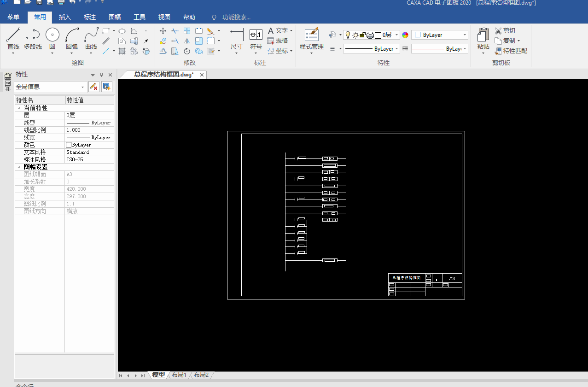Select the 多段线 polyline tool

(33, 39)
